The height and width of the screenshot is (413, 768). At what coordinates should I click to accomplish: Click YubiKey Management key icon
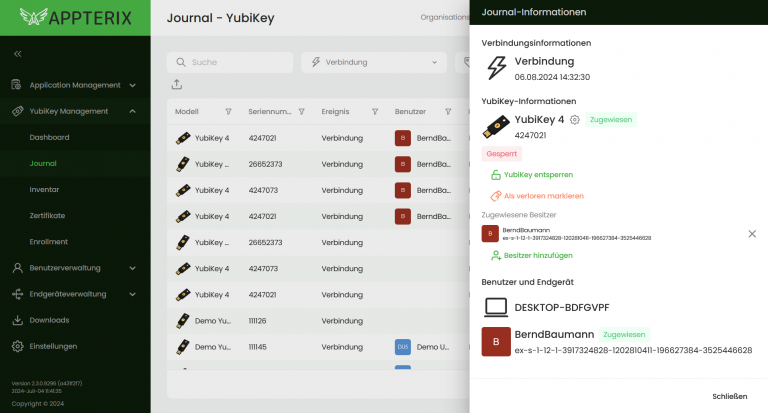tap(17, 111)
